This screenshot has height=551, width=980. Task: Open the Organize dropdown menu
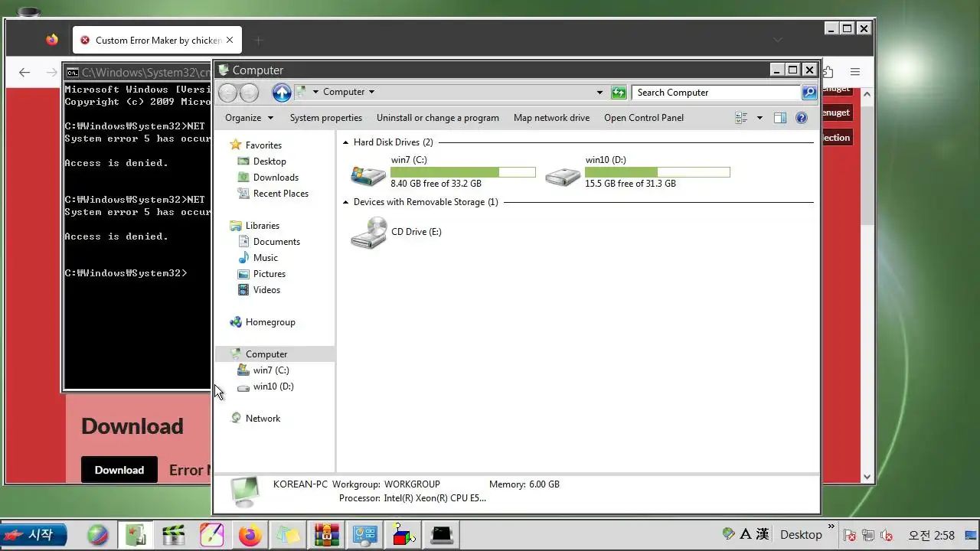click(249, 118)
